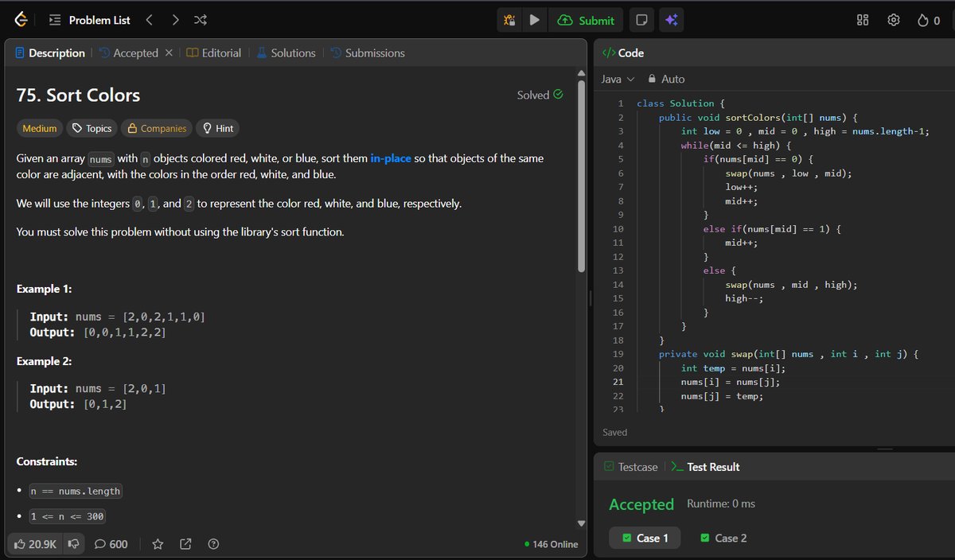This screenshot has height=560, width=955.
Task: Click the LeetCode logo icon
Action: (x=20, y=20)
